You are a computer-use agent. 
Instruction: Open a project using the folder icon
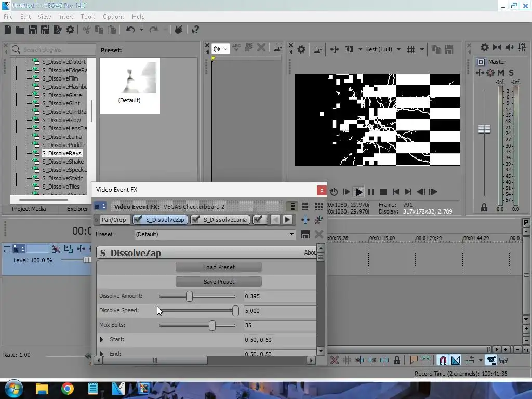pyautogui.click(x=20, y=30)
